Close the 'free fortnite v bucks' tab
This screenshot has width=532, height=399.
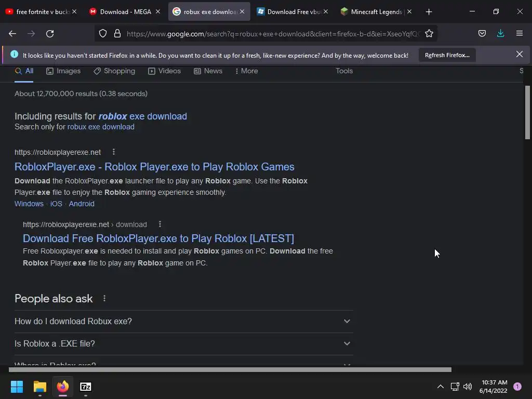(x=74, y=11)
